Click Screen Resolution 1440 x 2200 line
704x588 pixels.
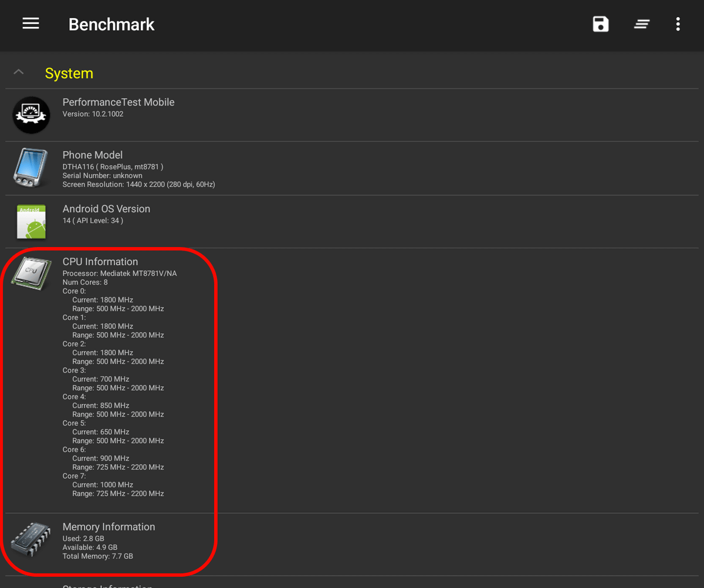click(x=139, y=184)
